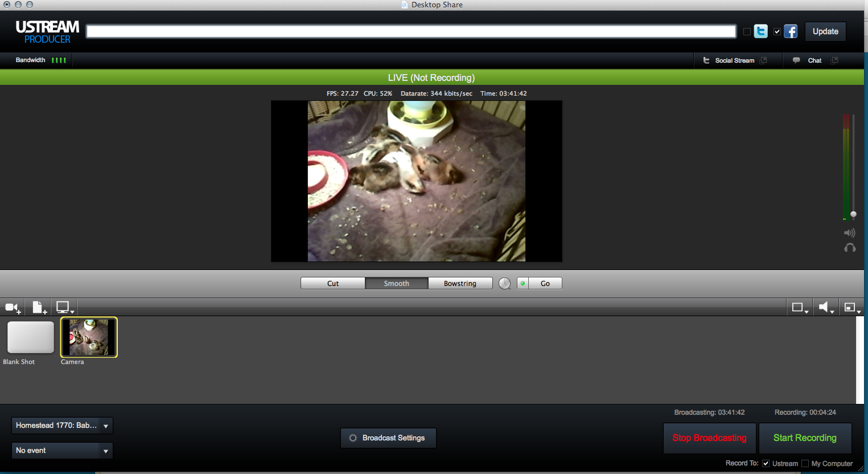Toggle the headphones monitor icon
The image size is (868, 474).
(x=849, y=248)
